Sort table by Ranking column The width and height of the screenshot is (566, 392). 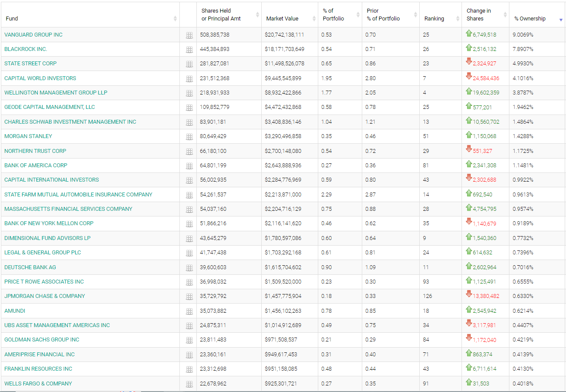tap(441, 15)
